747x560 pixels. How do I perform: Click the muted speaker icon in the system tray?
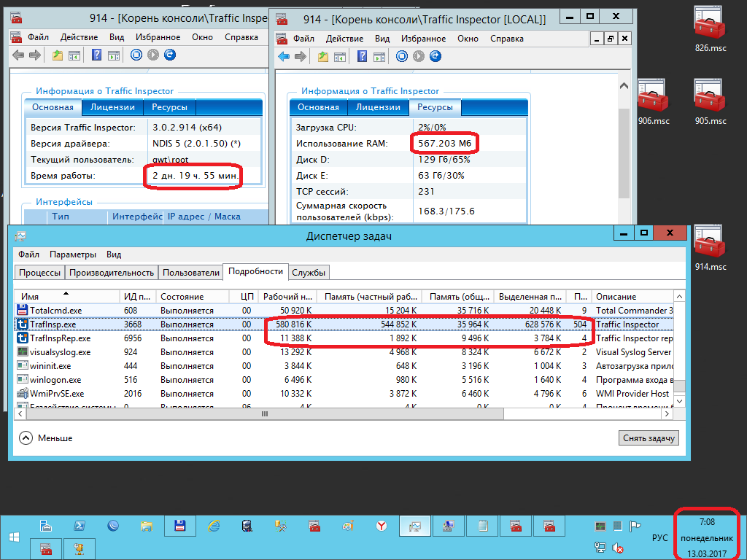pos(617,548)
